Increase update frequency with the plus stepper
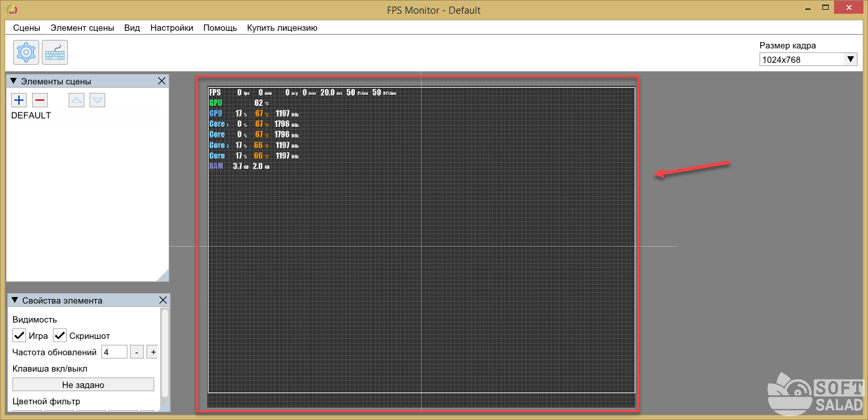Screen dimensions: 868x420 (152, 352)
